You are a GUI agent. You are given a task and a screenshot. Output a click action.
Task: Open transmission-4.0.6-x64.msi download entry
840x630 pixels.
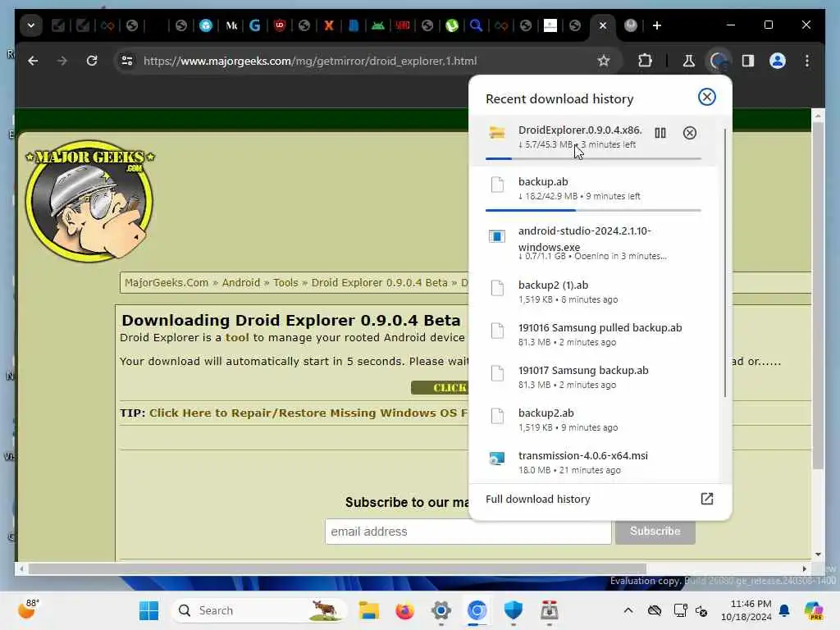[x=593, y=463]
